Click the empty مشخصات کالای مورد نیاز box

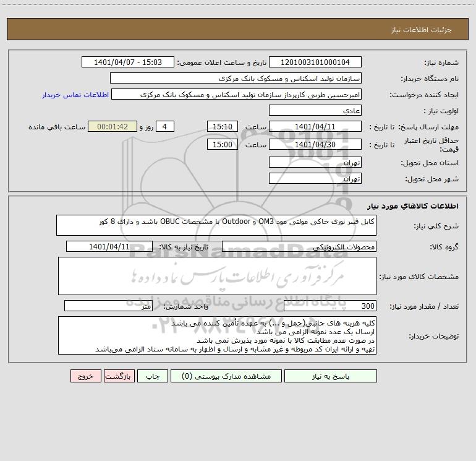217,276
